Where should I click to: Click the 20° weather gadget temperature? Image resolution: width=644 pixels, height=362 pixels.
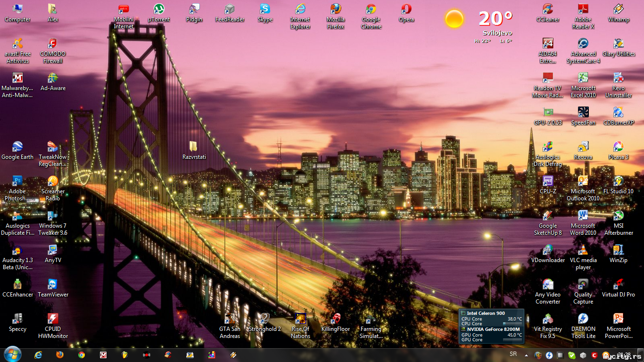pos(495,19)
